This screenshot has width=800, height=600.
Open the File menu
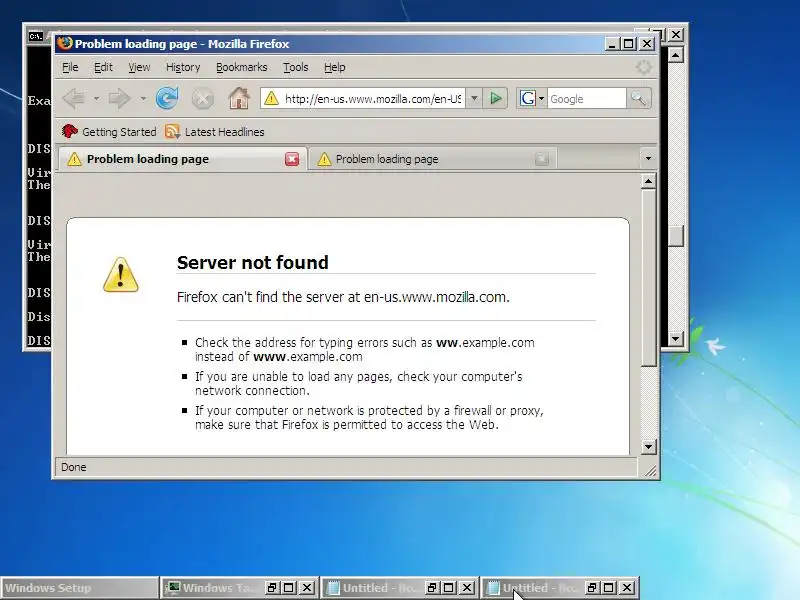[x=70, y=67]
